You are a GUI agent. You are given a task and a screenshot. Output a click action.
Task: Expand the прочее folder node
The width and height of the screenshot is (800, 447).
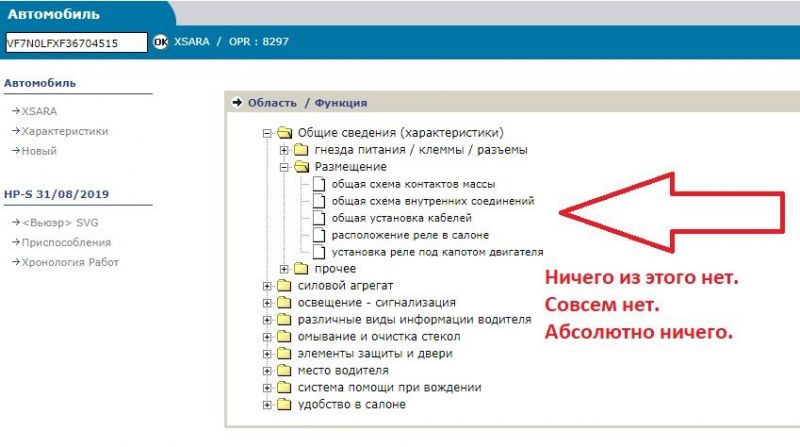284,269
